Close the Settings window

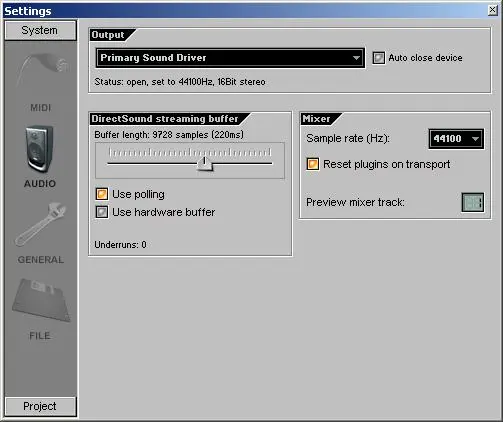pos(492,10)
